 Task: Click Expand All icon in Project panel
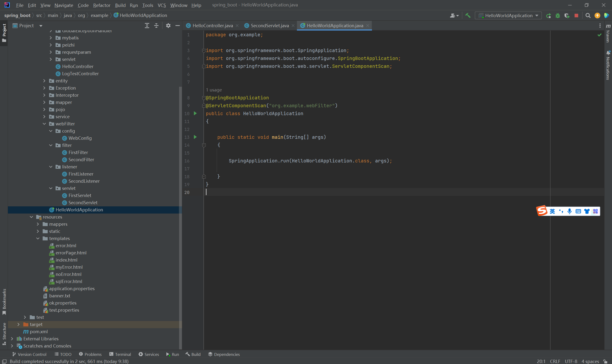coord(147,26)
